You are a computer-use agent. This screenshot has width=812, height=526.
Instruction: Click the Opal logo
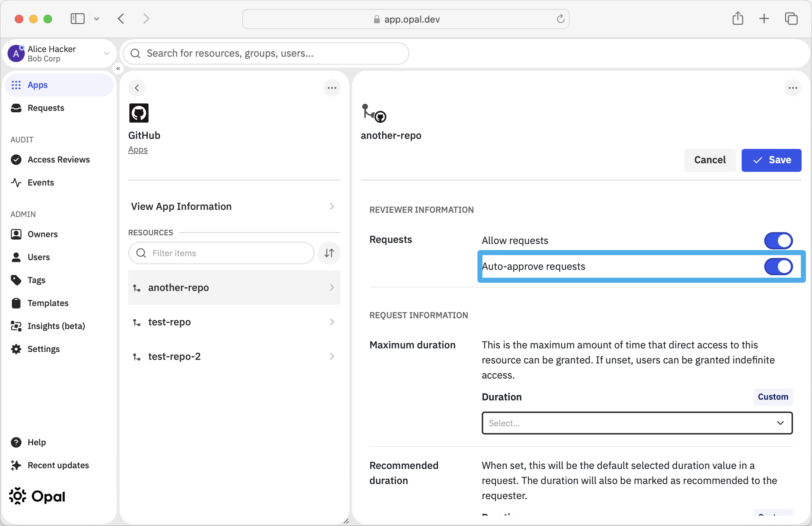pos(37,496)
